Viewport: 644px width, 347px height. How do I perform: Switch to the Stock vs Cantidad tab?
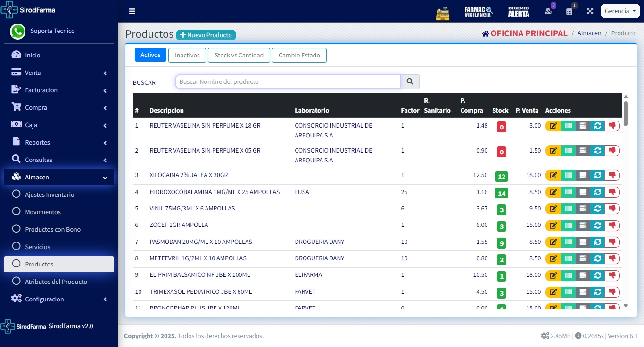[239, 55]
